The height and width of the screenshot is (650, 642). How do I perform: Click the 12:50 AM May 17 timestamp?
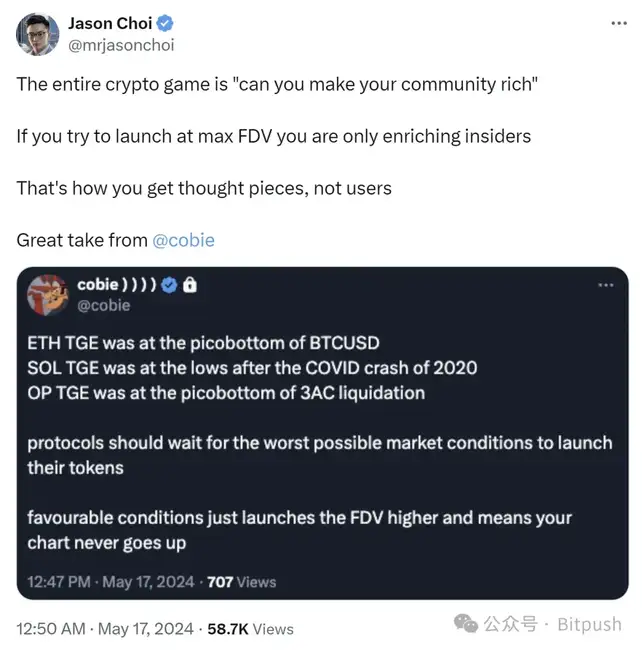pos(106,629)
